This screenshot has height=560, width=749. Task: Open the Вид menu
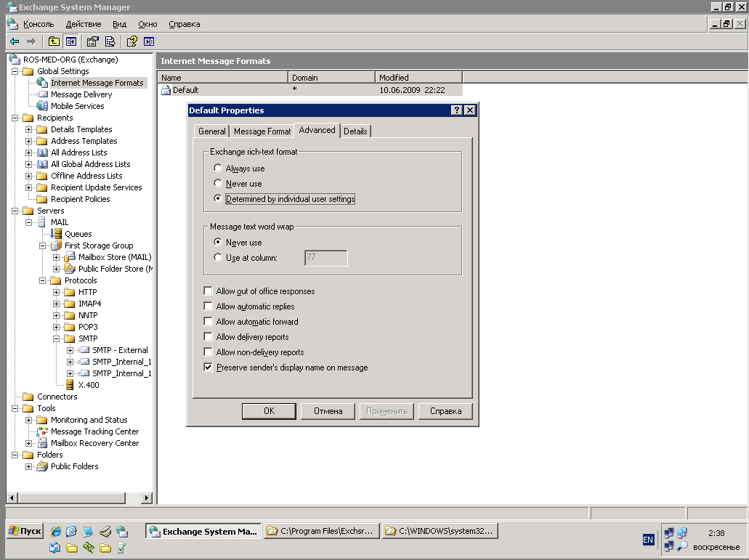119,24
